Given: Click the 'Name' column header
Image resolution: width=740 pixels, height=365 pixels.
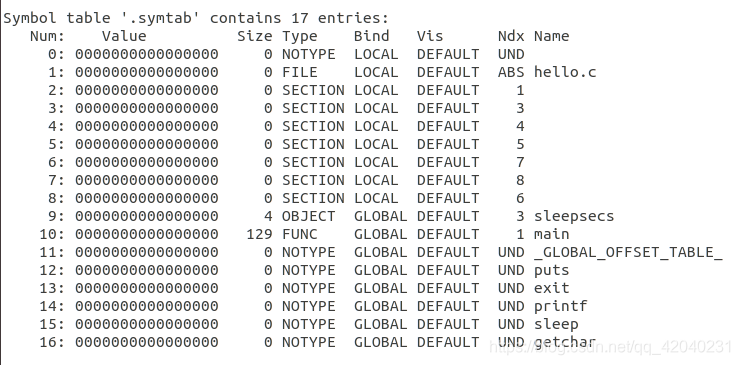Looking at the screenshot, I should [551, 36].
